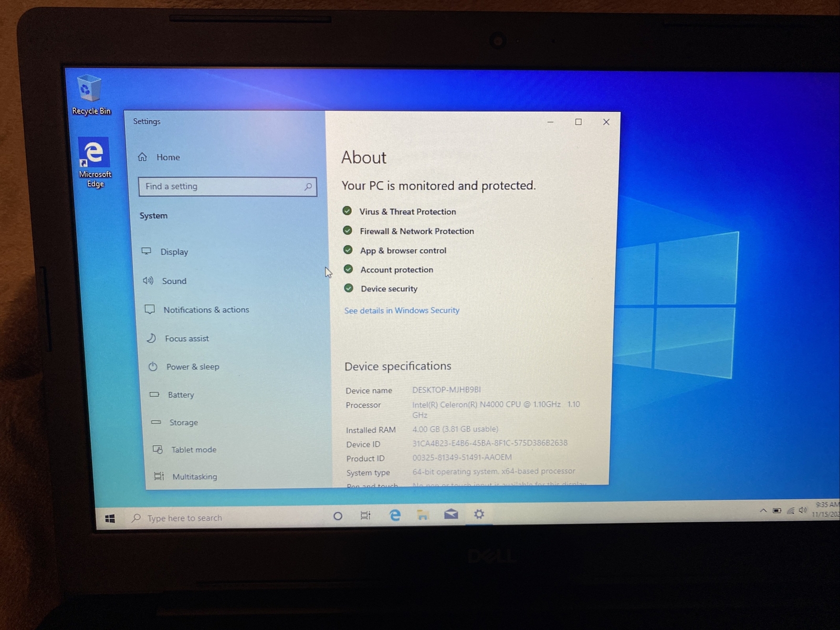
Task: Open Tablet mode settings
Action: [184, 449]
